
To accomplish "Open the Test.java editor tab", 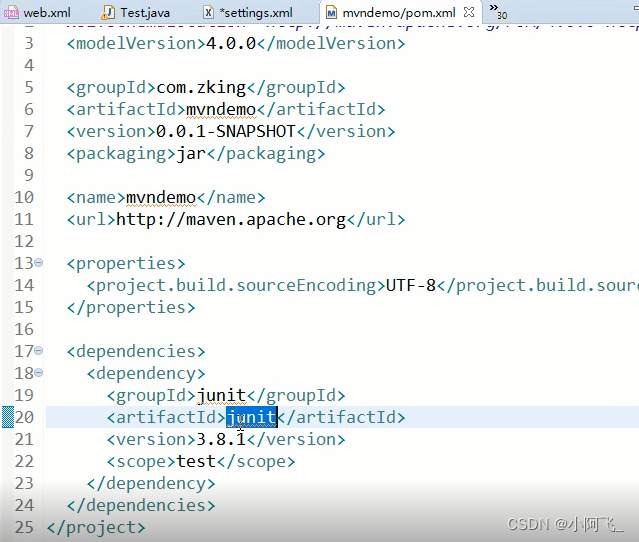I will (x=136, y=13).
